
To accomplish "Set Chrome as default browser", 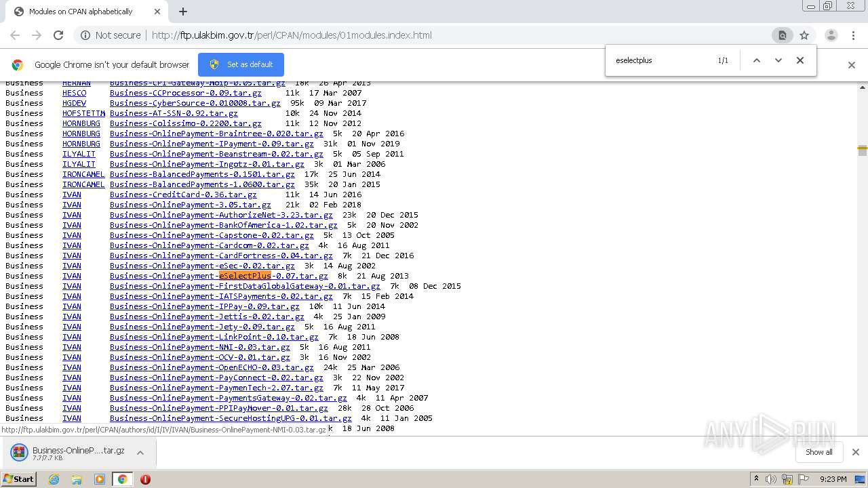I will point(241,64).
